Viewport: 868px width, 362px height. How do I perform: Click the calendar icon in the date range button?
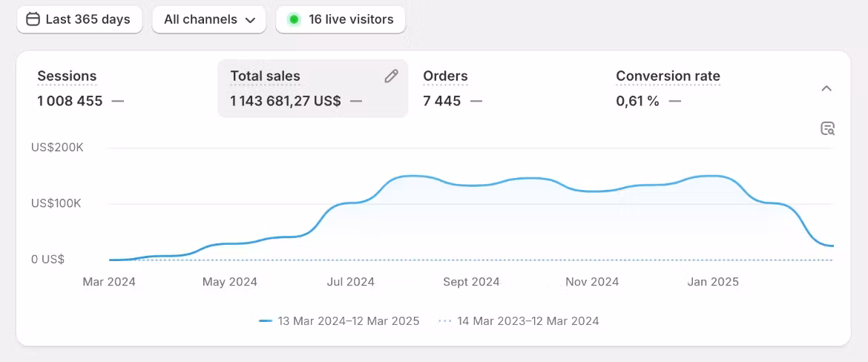[33, 19]
